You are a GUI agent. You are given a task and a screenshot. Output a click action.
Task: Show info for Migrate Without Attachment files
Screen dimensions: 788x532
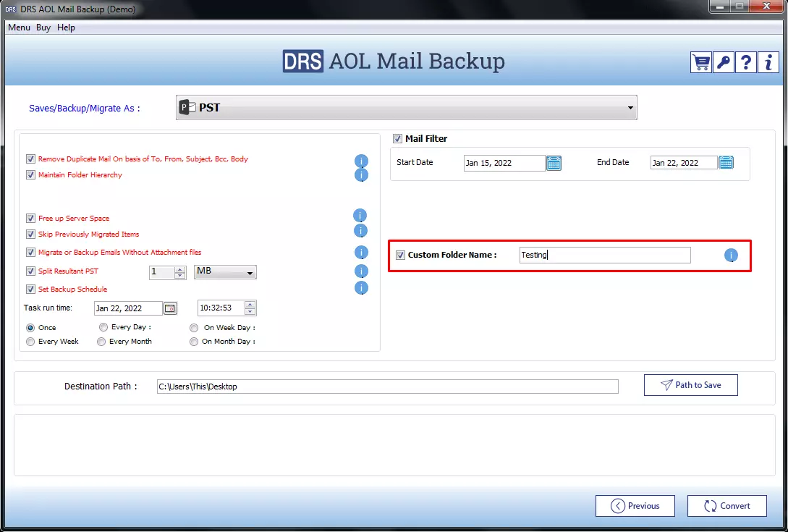coord(361,253)
